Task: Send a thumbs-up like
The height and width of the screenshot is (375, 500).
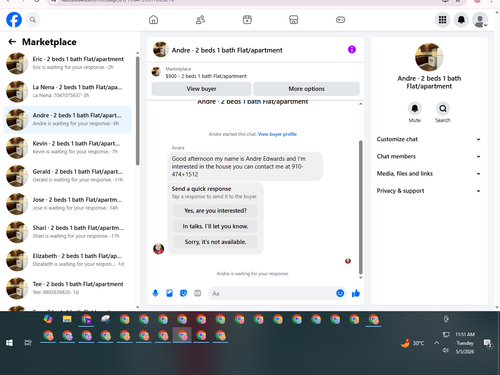Action: pyautogui.click(x=356, y=293)
